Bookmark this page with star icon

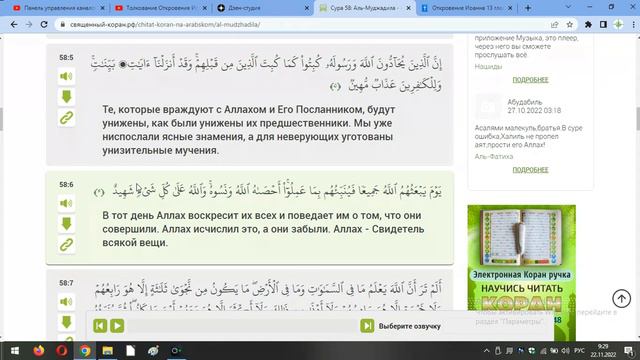pos(569,24)
